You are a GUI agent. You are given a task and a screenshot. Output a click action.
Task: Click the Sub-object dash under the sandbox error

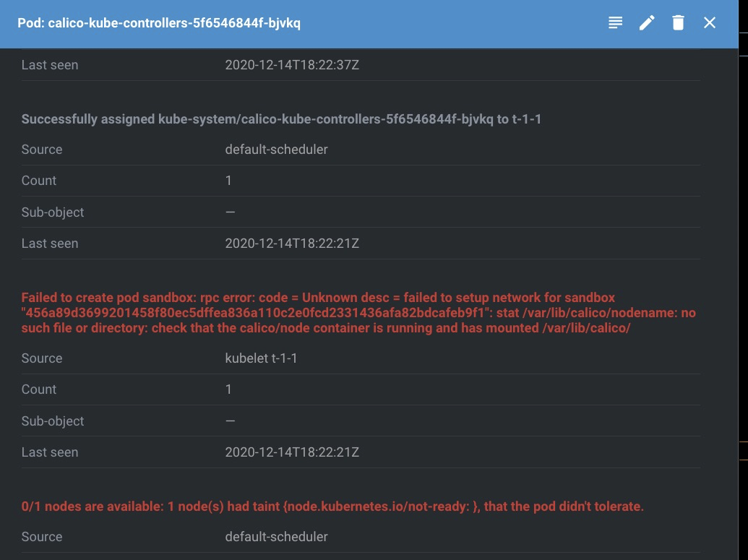coord(230,421)
